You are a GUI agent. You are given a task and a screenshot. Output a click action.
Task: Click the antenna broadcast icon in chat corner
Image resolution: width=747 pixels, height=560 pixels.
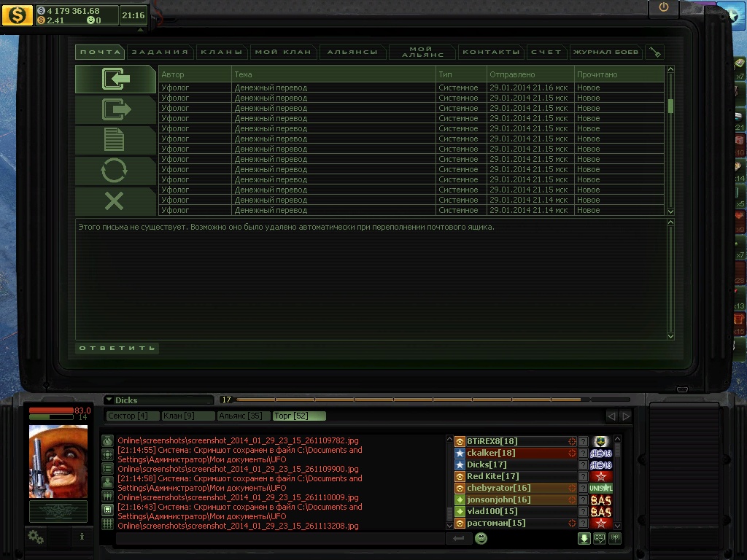coord(615,538)
